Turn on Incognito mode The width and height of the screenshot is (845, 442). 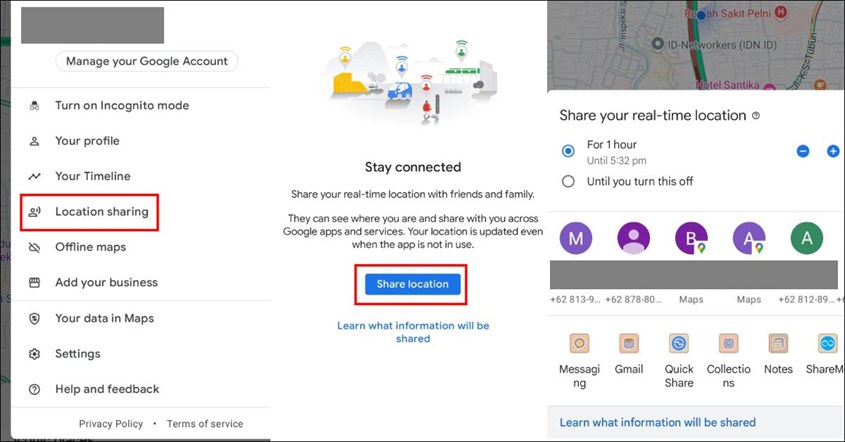tap(121, 105)
